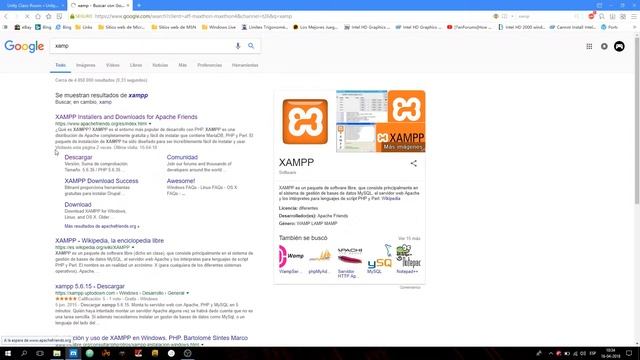Open Ver 15 más related searches

(409, 238)
